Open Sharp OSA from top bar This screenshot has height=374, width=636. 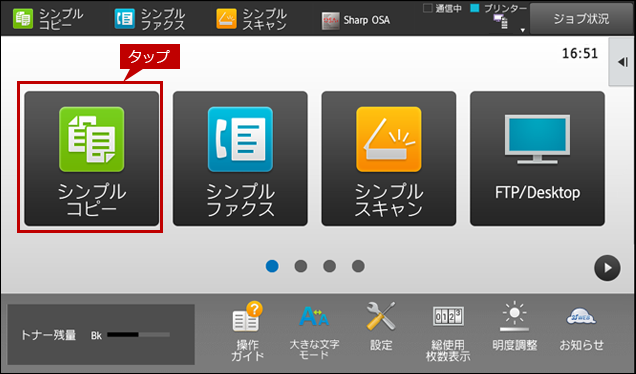click(356, 20)
